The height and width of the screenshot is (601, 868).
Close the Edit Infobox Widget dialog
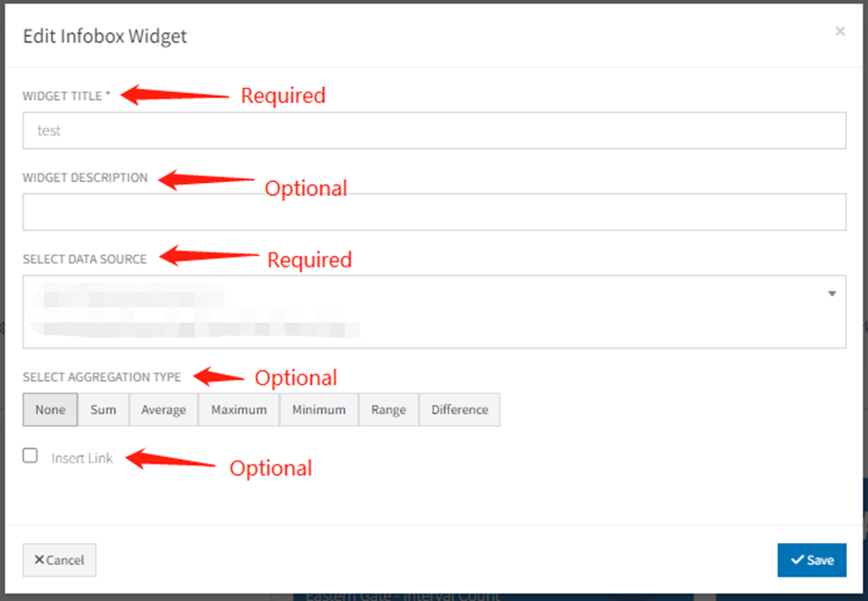point(840,31)
